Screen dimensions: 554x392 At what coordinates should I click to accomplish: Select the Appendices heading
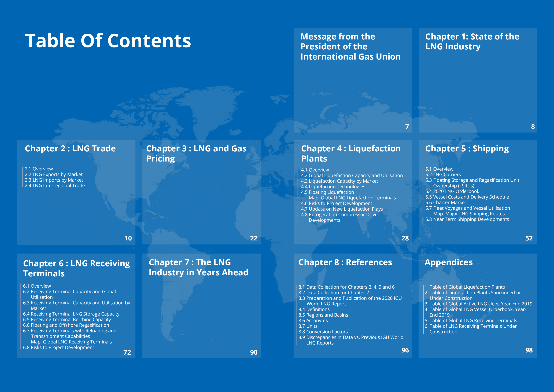448,262
